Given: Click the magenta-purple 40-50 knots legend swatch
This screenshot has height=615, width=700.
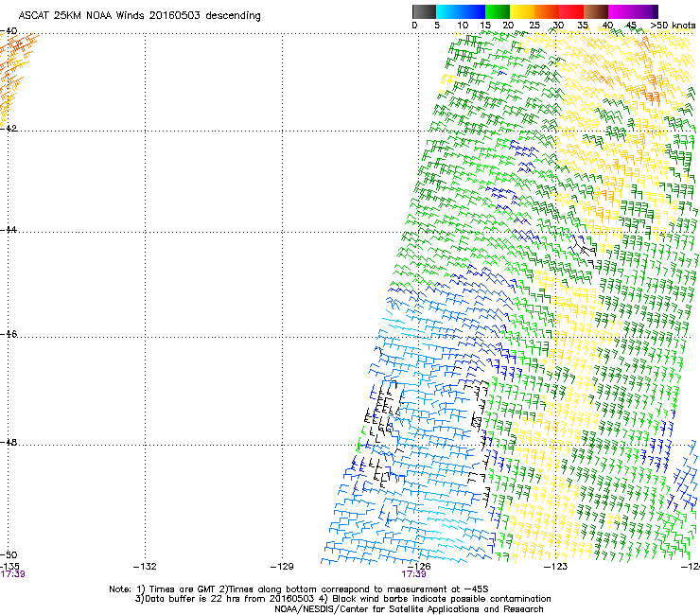Looking at the screenshot, I should [x=633, y=11].
